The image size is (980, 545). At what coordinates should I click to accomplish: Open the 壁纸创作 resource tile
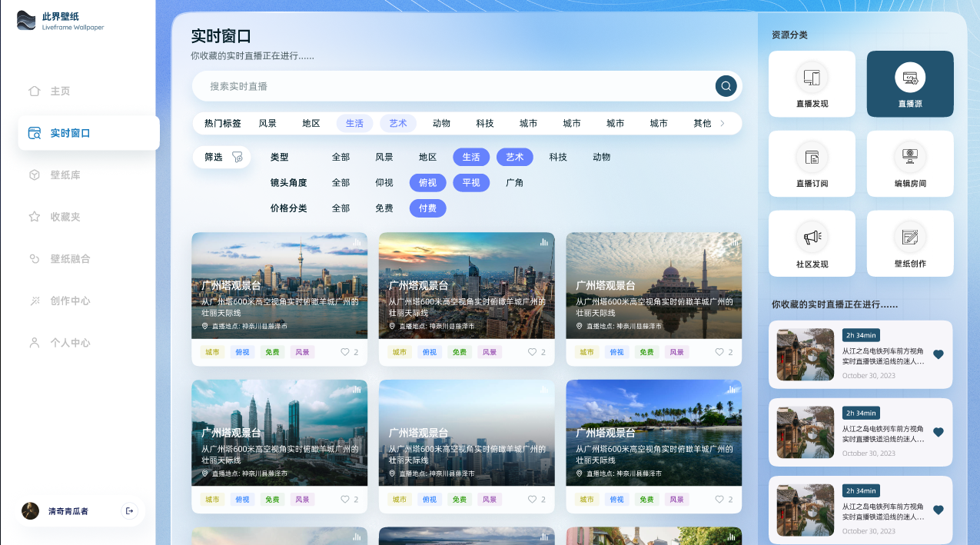(910, 244)
